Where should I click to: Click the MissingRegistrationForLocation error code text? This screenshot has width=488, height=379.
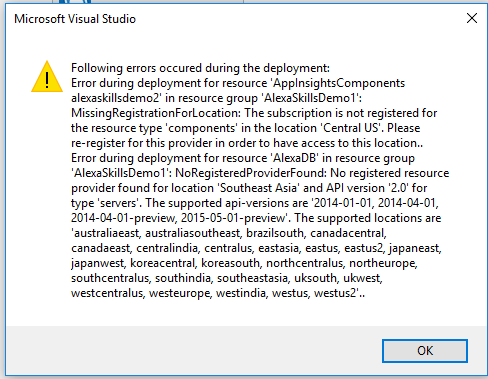[156, 113]
